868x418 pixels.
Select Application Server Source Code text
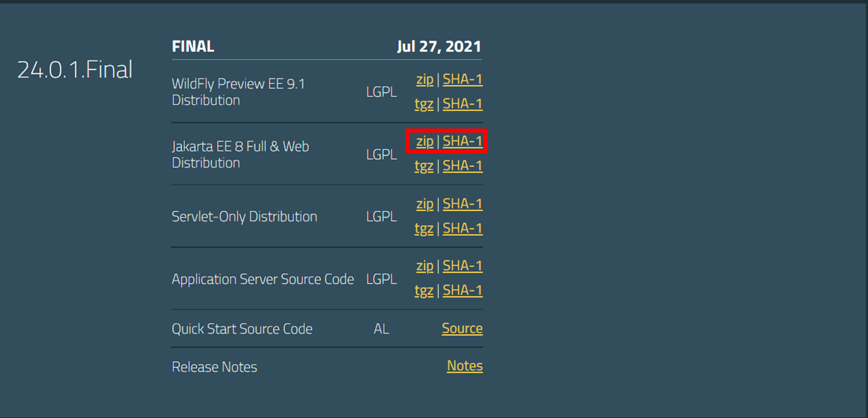(263, 279)
